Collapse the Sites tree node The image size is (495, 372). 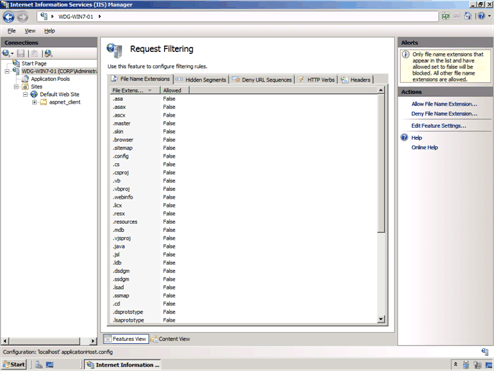pyautogui.click(x=16, y=87)
